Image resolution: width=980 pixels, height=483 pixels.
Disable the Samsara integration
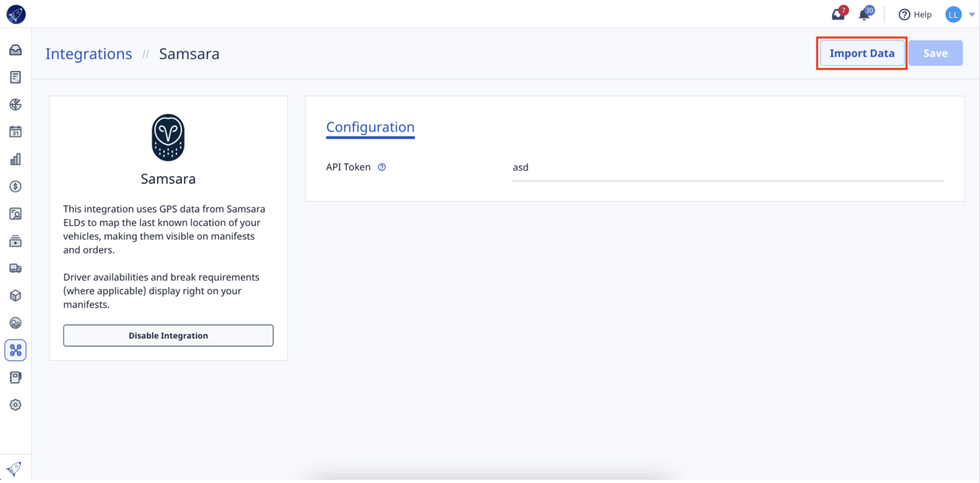(168, 335)
